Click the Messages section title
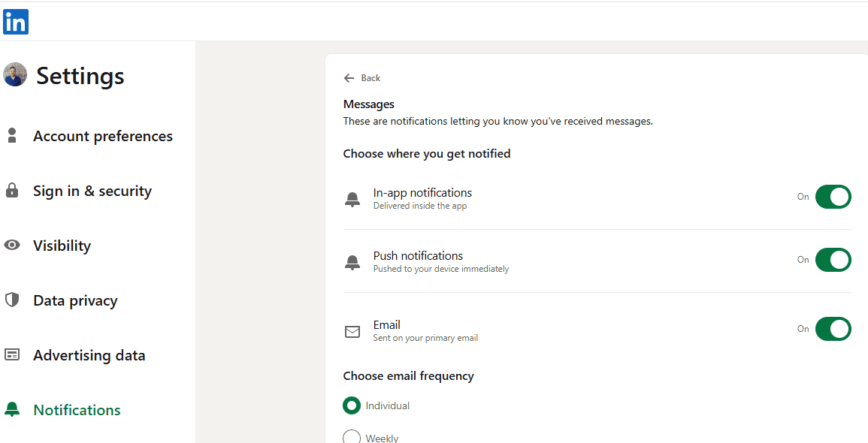The width and height of the screenshot is (868, 443). point(369,104)
